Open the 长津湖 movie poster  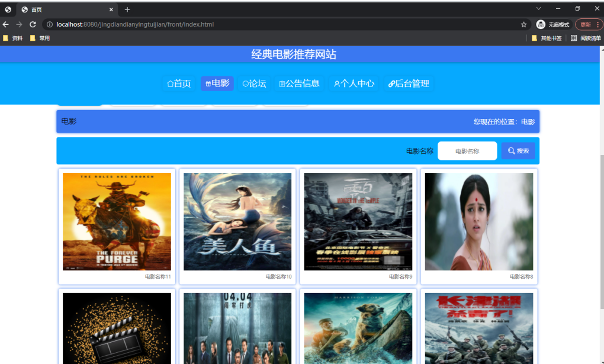(x=479, y=328)
